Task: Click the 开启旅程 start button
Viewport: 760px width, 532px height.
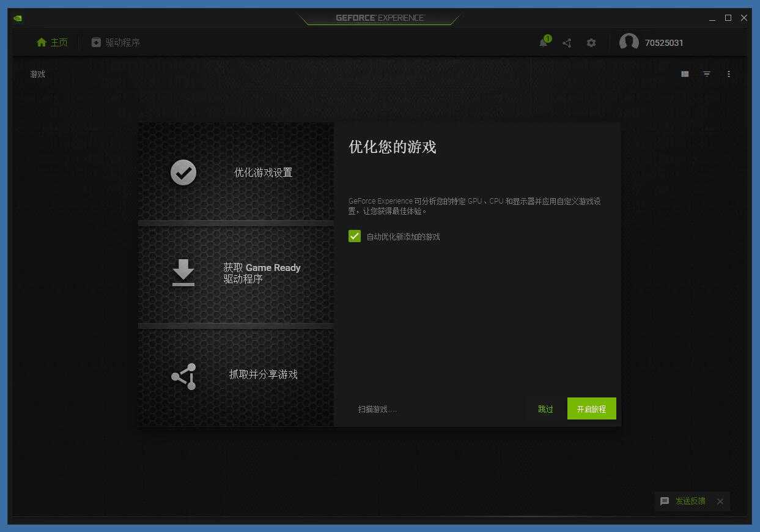Action: point(591,408)
